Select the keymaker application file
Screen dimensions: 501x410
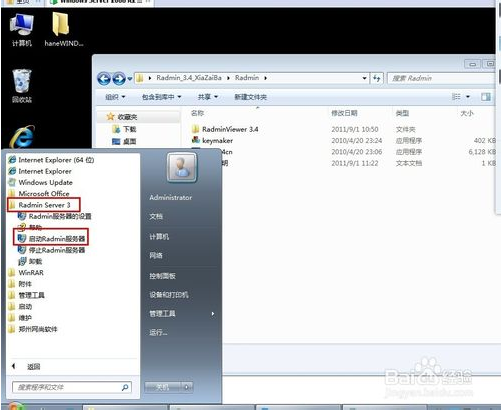[x=213, y=140]
